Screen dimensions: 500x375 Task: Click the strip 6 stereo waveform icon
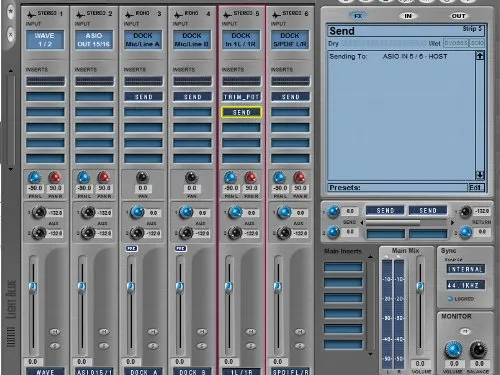point(276,14)
